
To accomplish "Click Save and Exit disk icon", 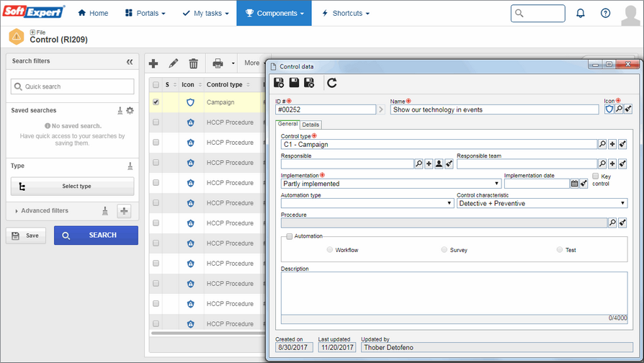I will pyautogui.click(x=309, y=83).
